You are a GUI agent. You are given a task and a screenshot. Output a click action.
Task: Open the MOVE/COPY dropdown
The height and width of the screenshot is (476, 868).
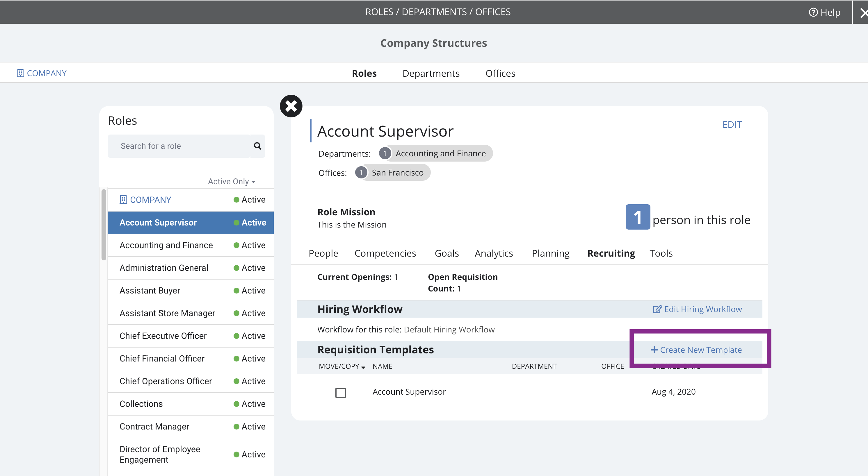(342, 366)
